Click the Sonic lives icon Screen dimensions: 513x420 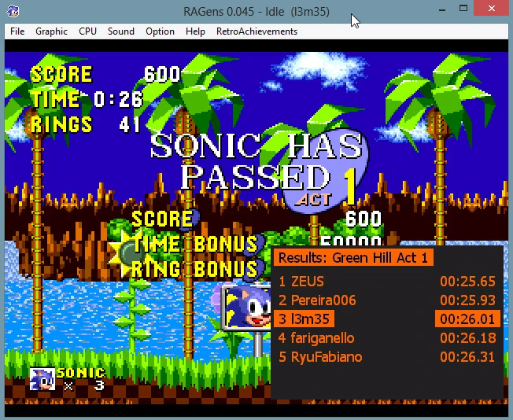[42, 379]
